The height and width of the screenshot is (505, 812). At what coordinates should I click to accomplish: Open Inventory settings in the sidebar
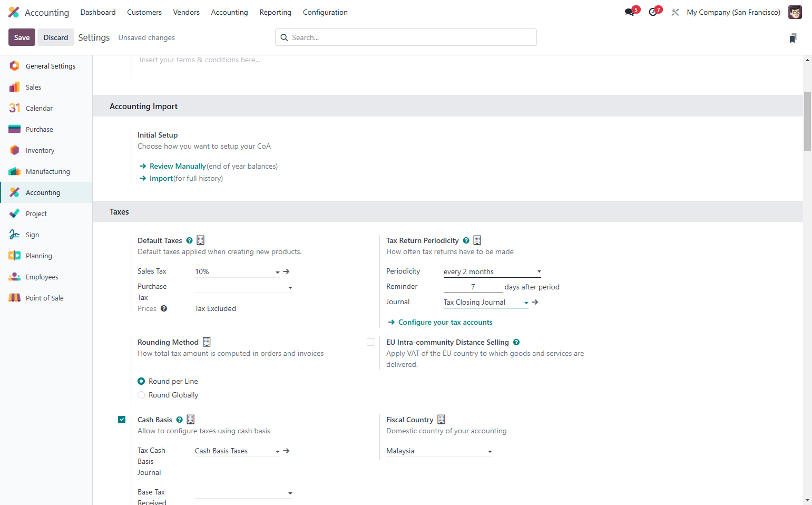point(46,150)
